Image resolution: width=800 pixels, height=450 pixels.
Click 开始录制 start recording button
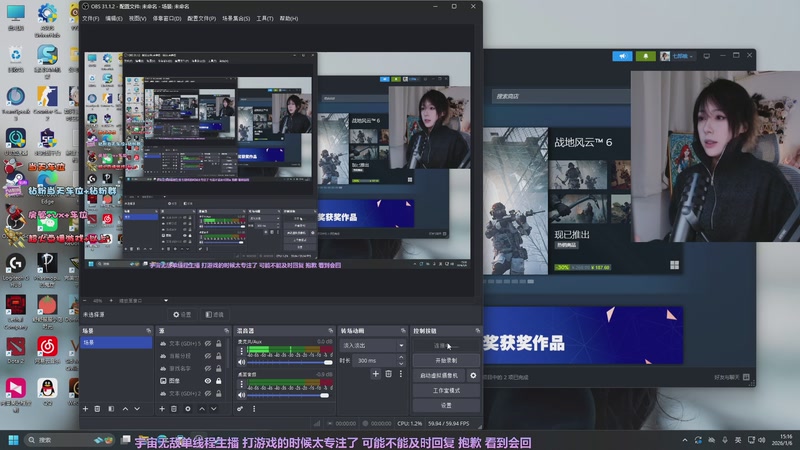[x=446, y=360]
